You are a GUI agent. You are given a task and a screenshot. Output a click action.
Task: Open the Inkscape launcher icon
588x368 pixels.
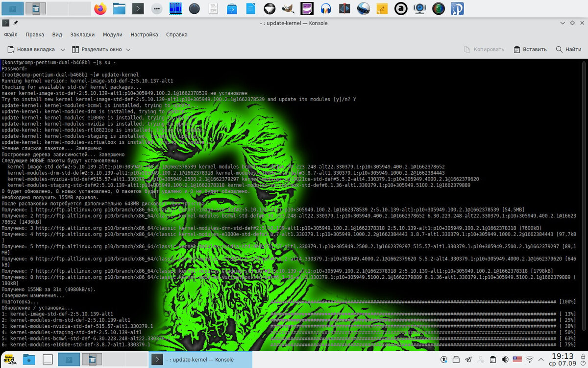coord(269,8)
